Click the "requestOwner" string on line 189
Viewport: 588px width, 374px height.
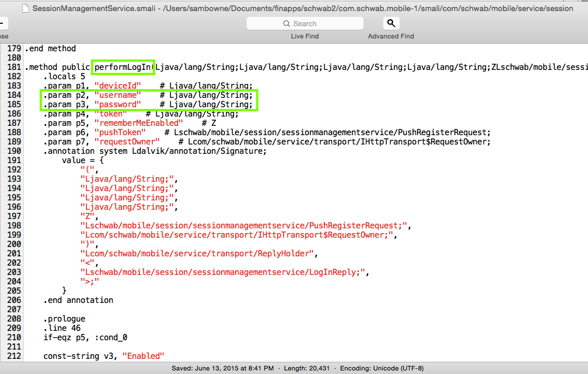coord(127,142)
